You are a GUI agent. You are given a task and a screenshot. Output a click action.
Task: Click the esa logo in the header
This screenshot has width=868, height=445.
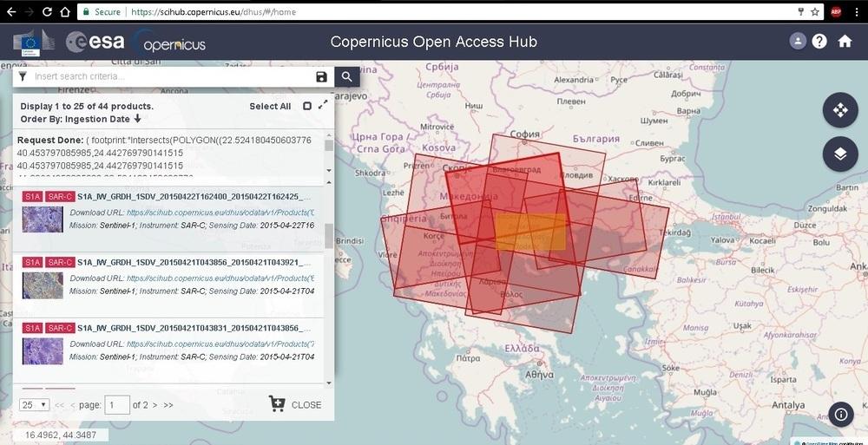(95, 42)
